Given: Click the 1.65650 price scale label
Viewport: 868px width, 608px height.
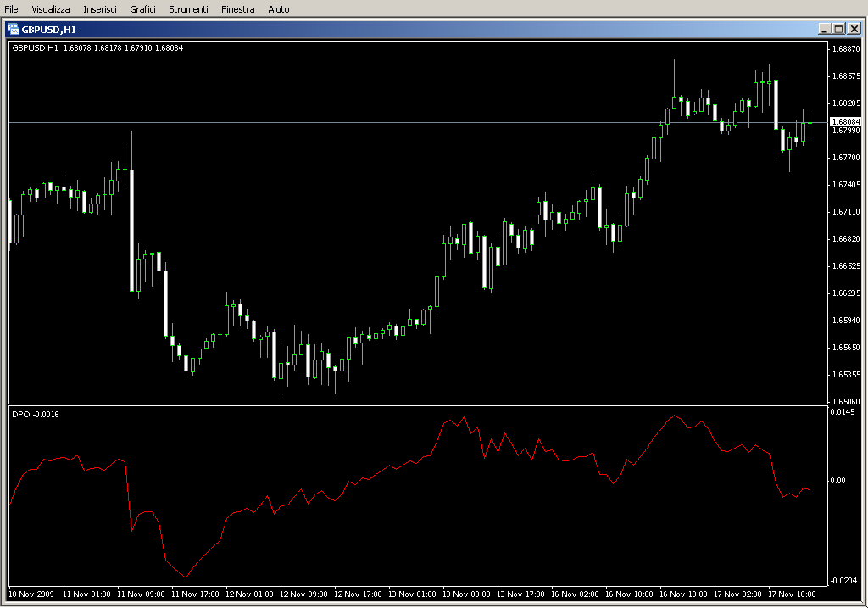Looking at the screenshot, I should click(x=847, y=347).
